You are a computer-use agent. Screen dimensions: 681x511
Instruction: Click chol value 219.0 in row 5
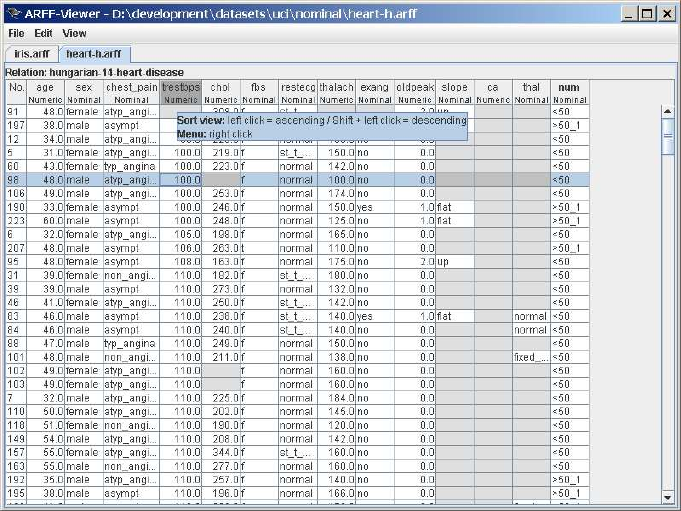coord(221,152)
